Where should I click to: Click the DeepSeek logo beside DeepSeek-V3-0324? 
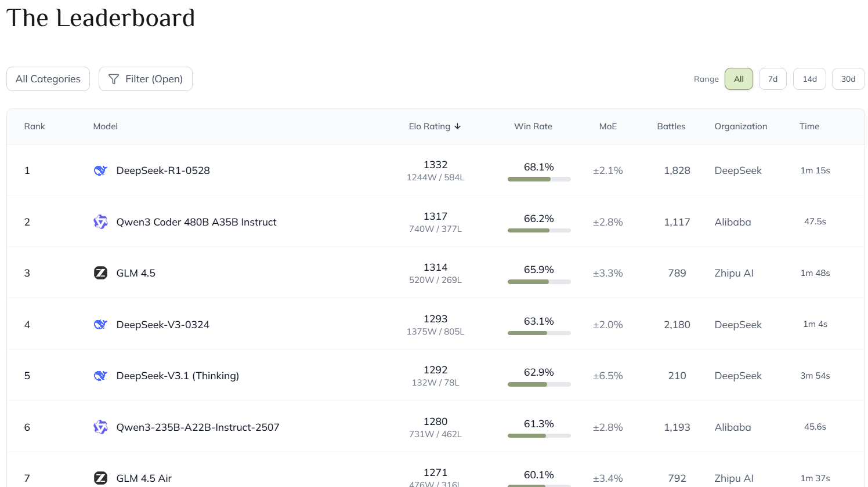(x=100, y=325)
